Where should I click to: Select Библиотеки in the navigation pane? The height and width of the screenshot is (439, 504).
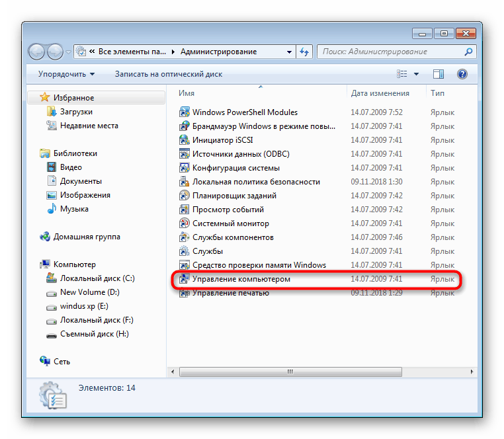(75, 153)
